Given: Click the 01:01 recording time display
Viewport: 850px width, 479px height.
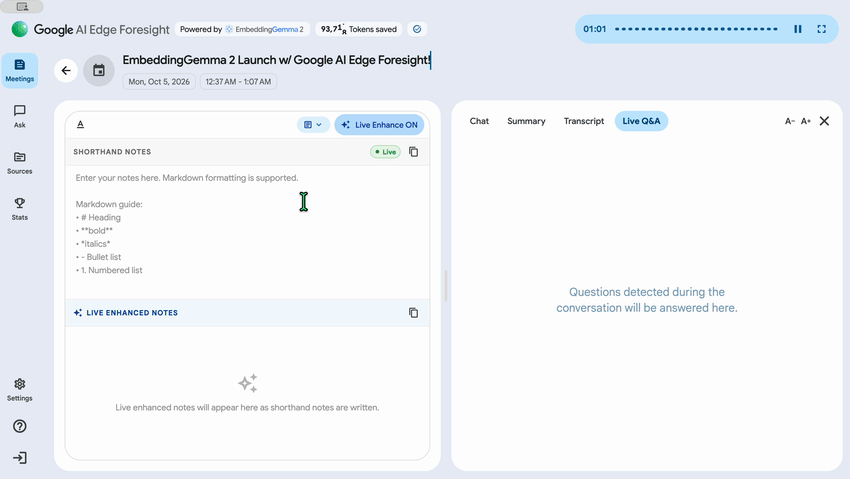Looking at the screenshot, I should tap(595, 29).
